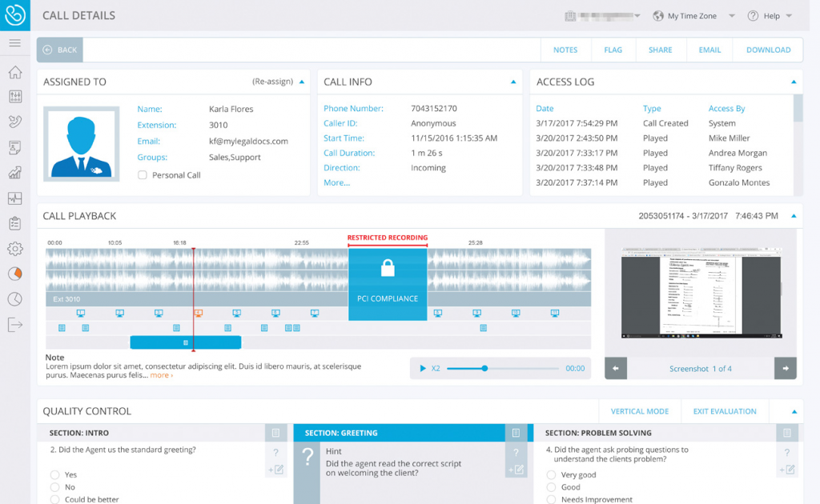Open the orange pie chart sidebar icon
This screenshot has width=820, height=504.
click(x=15, y=274)
